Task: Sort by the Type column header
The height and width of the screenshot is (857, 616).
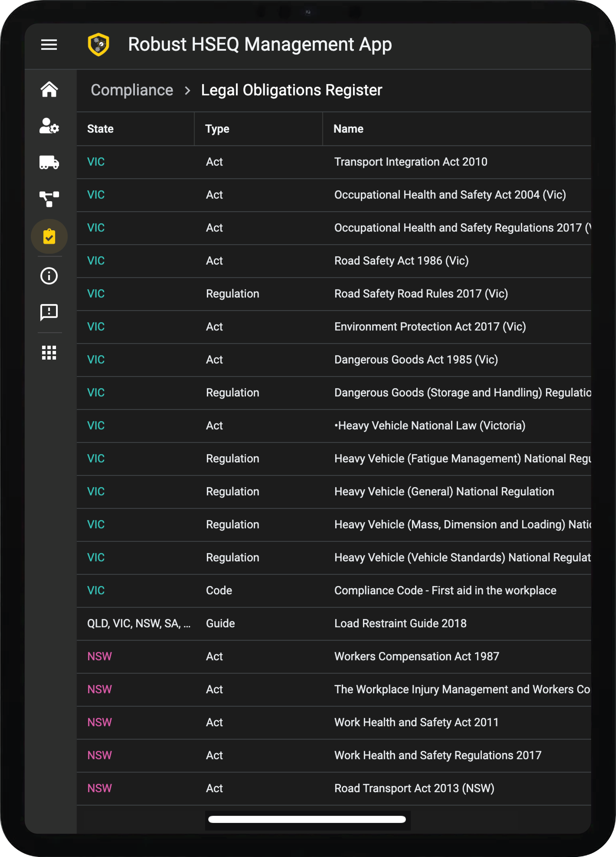Action: [217, 129]
